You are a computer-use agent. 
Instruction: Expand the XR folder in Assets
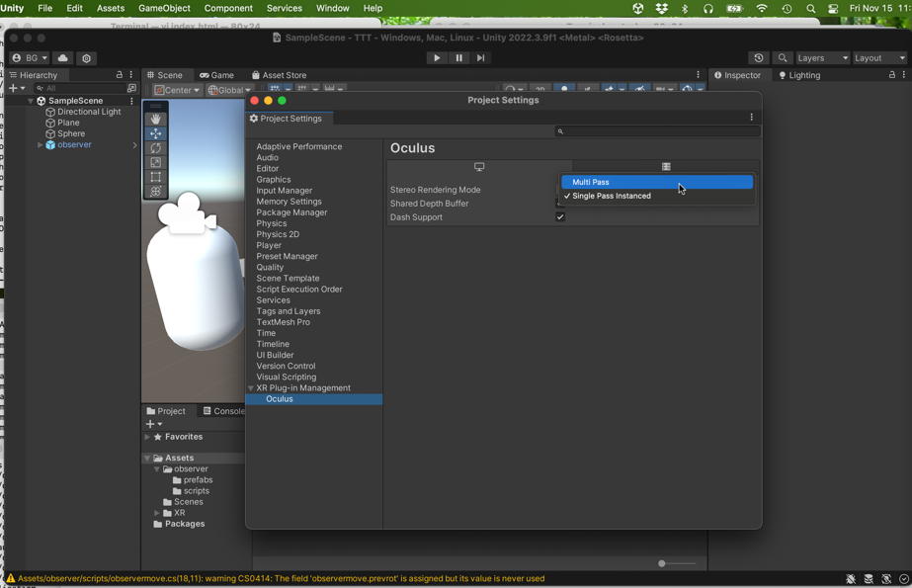point(157,513)
